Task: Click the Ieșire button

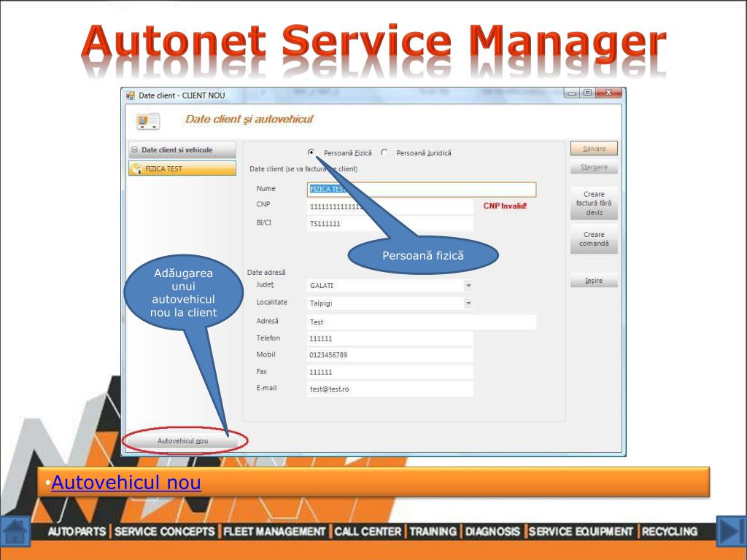Action: (594, 281)
